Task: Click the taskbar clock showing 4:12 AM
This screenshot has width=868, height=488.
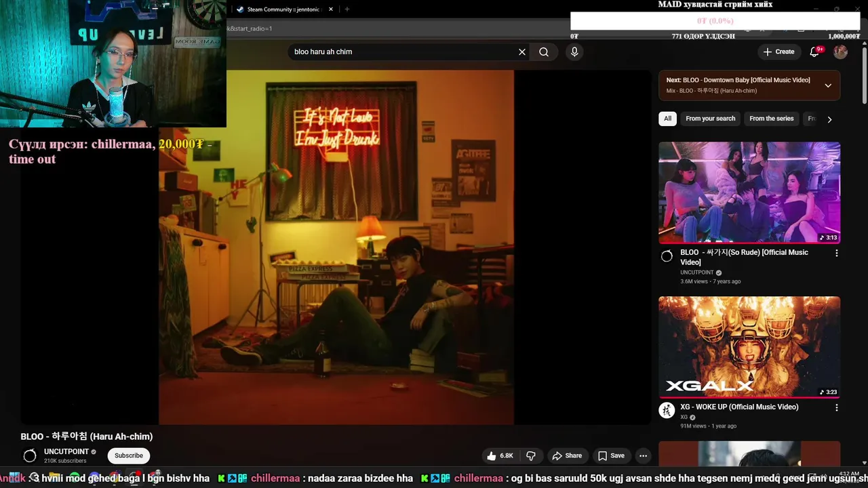Action: point(849,474)
